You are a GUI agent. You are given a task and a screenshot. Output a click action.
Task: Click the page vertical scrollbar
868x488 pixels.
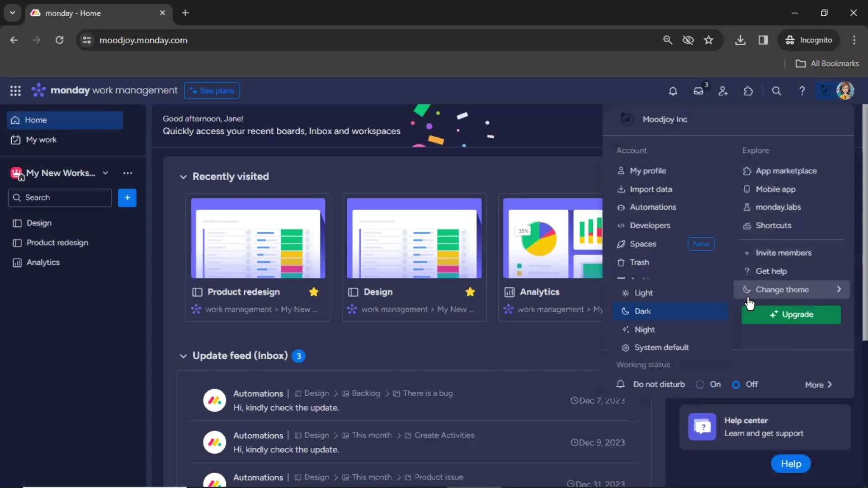point(865,222)
